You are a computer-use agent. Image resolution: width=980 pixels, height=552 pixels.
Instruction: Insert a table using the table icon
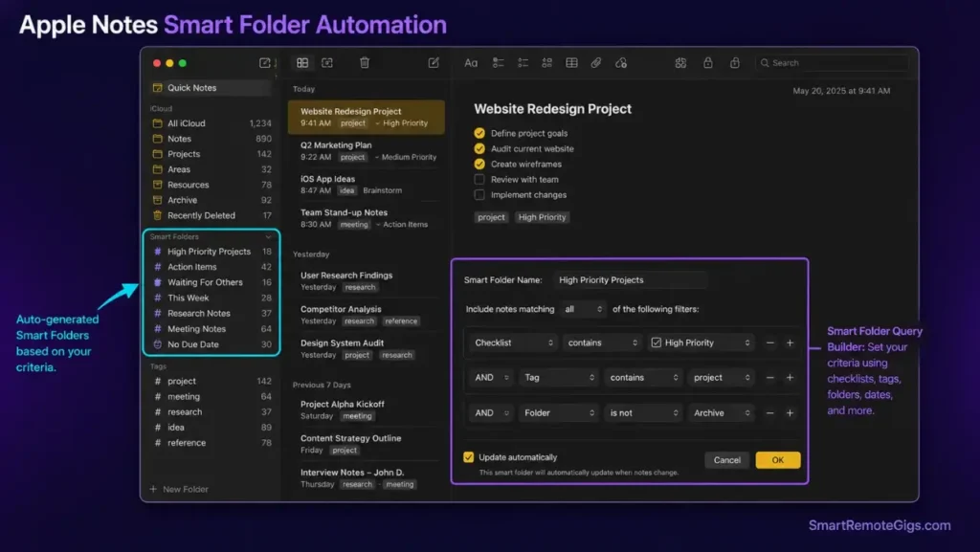click(x=571, y=63)
